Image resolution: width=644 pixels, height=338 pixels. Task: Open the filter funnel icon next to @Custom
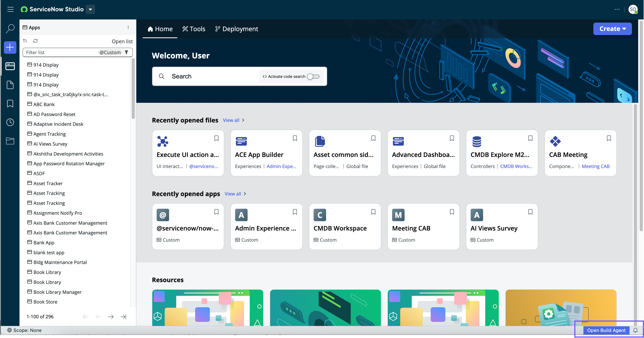(x=126, y=52)
